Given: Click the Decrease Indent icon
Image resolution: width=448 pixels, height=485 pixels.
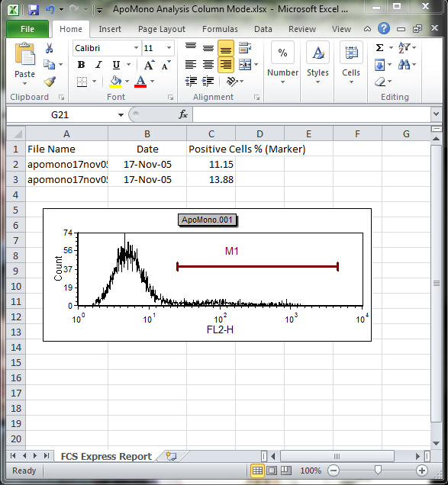Looking at the screenshot, I should pos(191,82).
